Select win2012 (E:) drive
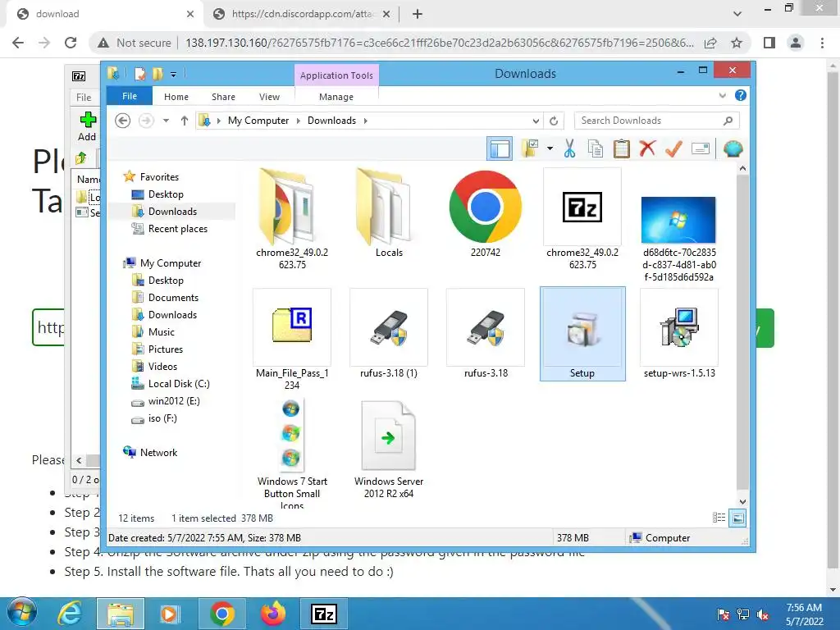840x630 pixels. point(174,400)
